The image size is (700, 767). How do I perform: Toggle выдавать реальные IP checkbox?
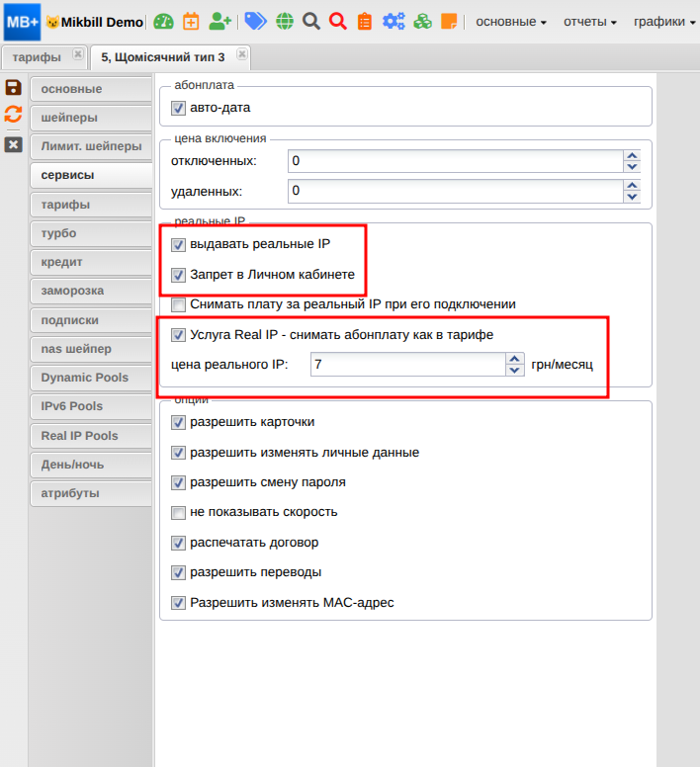click(178, 244)
